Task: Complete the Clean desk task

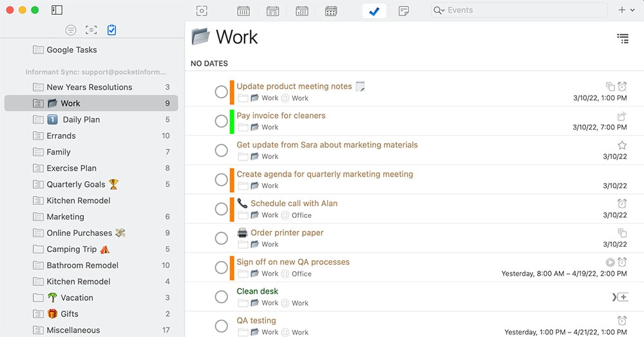Action: pos(221,297)
